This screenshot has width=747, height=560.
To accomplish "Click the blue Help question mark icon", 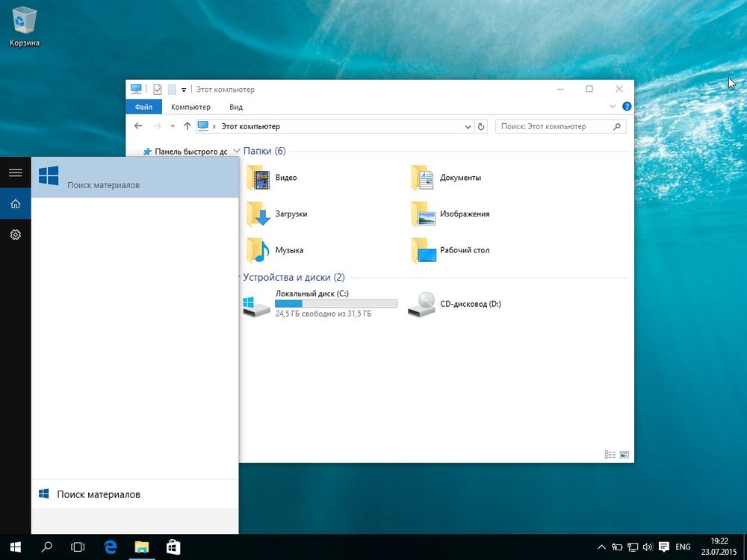I will [627, 107].
